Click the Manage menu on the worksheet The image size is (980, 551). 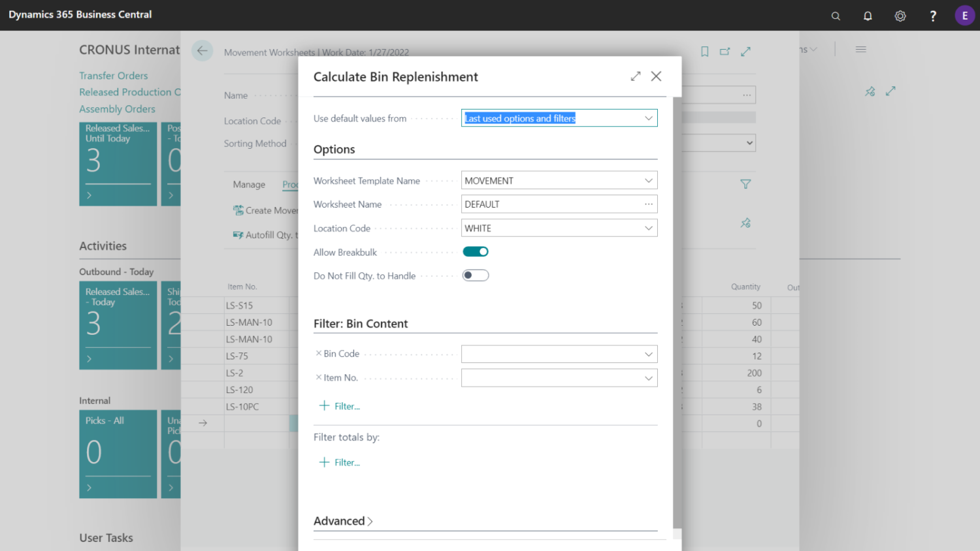248,184
